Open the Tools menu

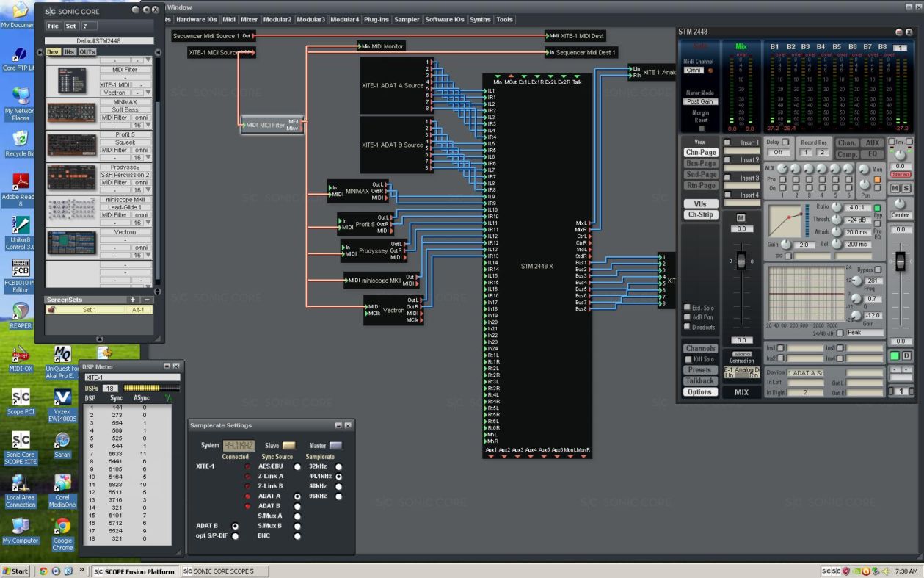tap(505, 19)
